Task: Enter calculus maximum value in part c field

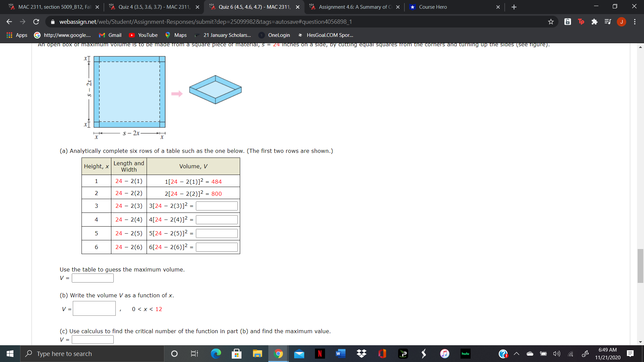Action: coord(93,340)
